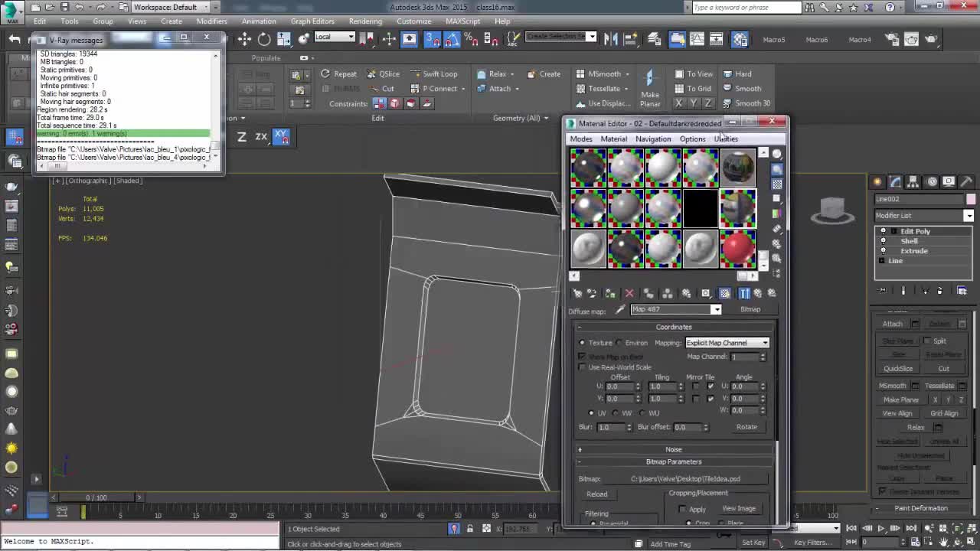
Task: Select the VW plane radio button
Action: click(616, 413)
